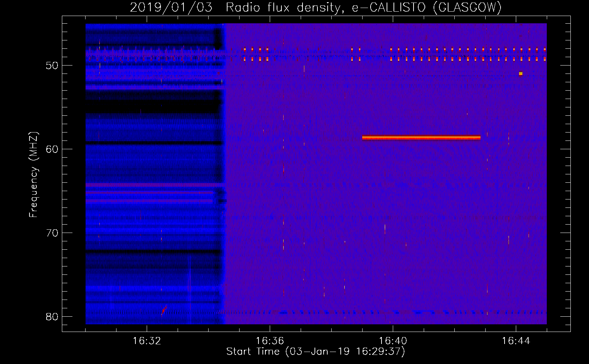Click the 16:36 time tick label
This screenshot has width=589, height=364.
point(270,341)
